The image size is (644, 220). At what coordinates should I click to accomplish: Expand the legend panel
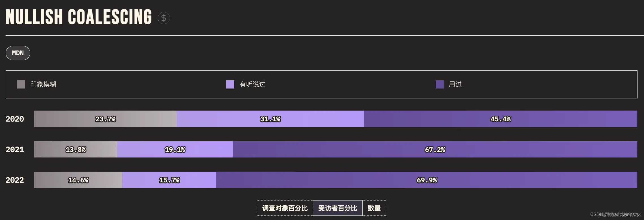[x=322, y=84]
